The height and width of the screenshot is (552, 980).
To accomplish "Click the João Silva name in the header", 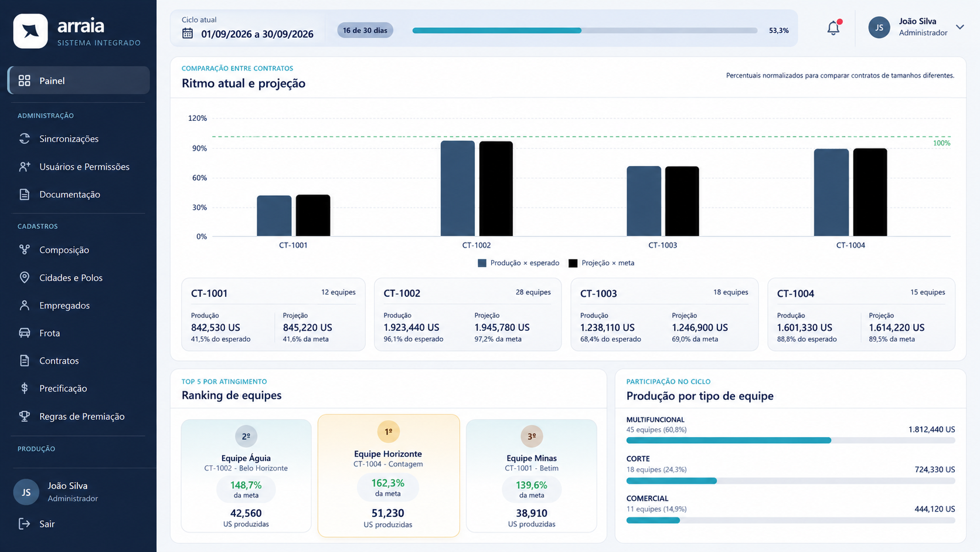I will point(917,21).
